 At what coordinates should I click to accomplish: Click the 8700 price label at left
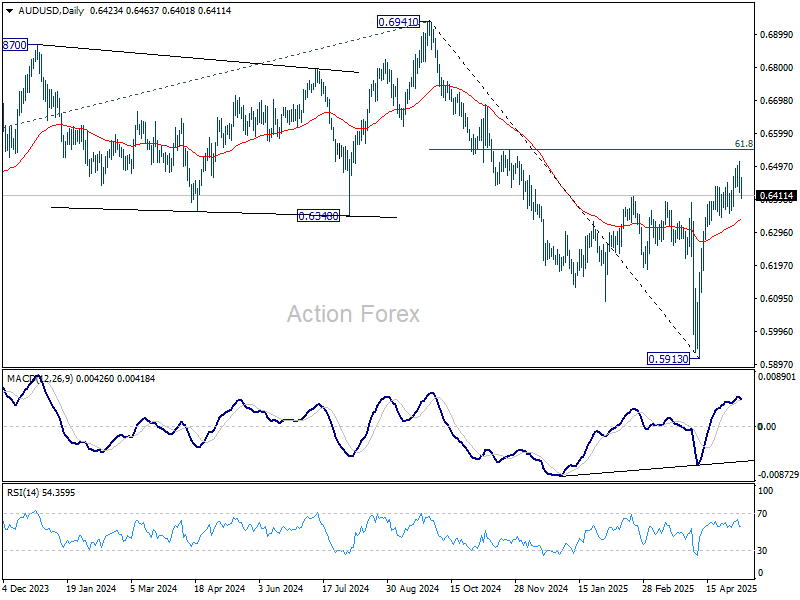pyautogui.click(x=14, y=45)
